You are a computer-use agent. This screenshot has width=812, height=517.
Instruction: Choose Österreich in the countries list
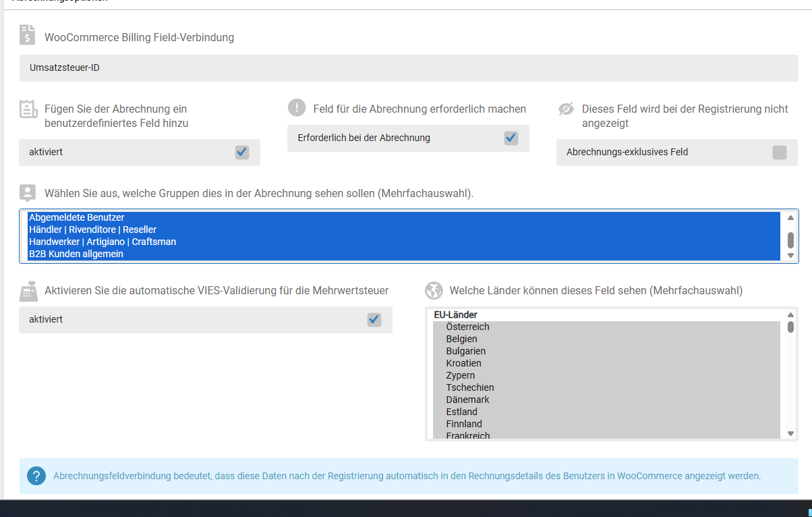click(467, 327)
